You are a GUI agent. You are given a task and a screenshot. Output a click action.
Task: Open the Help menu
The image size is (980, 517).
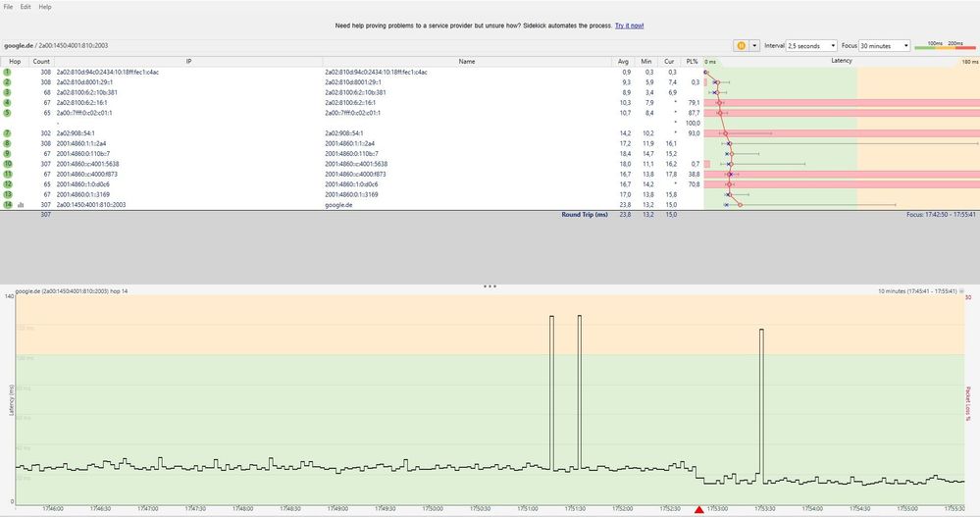(45, 7)
